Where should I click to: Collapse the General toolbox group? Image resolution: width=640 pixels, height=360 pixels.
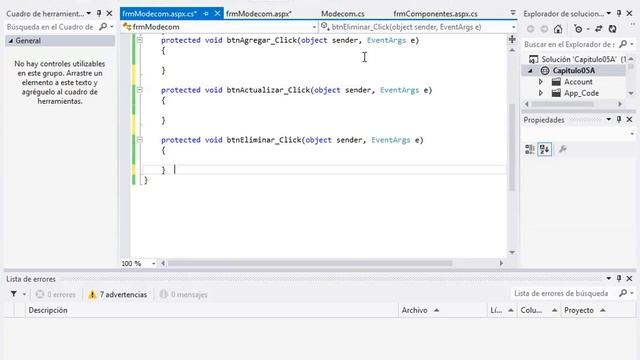(x=11, y=41)
